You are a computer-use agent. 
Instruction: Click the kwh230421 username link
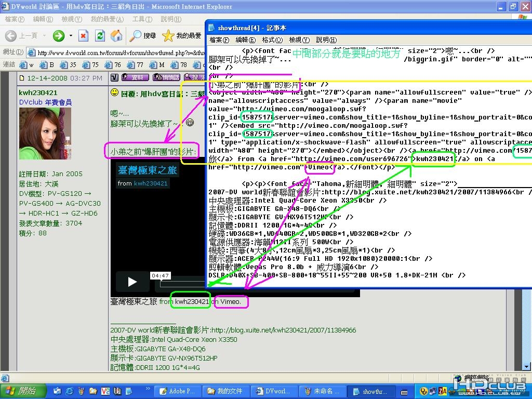pyautogui.click(x=38, y=92)
